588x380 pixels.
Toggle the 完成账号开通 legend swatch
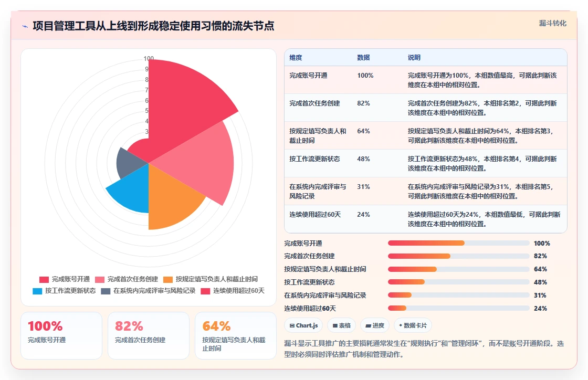pos(44,280)
